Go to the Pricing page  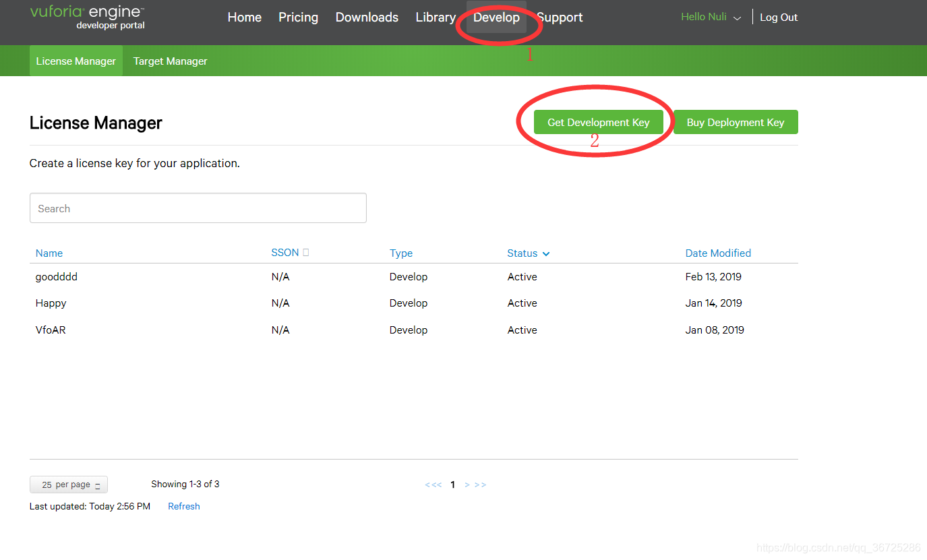tap(298, 18)
